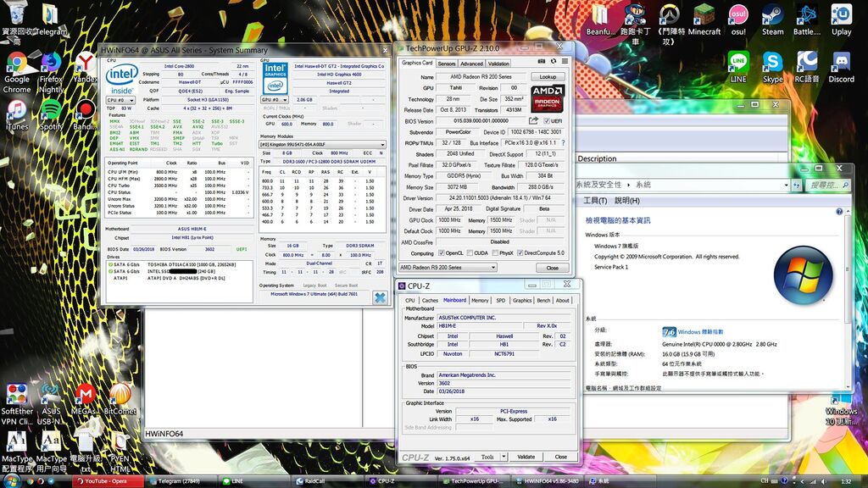Click Close button in CPU-Z

pyautogui.click(x=561, y=457)
